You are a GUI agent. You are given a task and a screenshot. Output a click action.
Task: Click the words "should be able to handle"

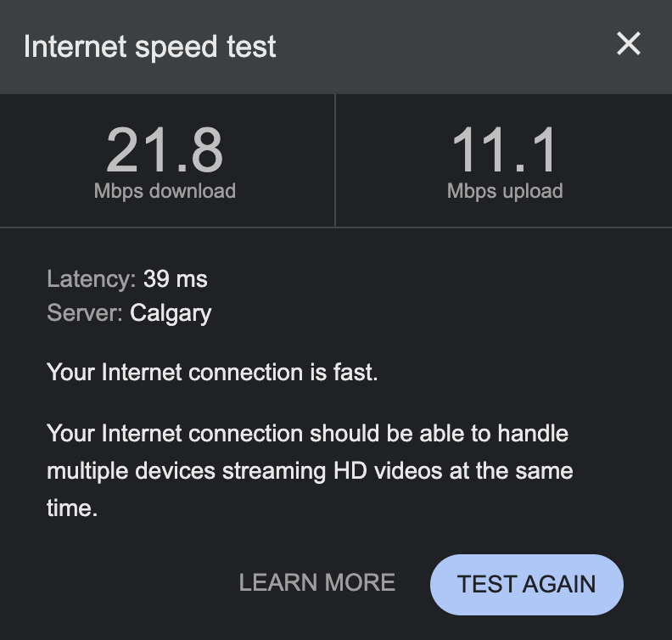tap(439, 434)
